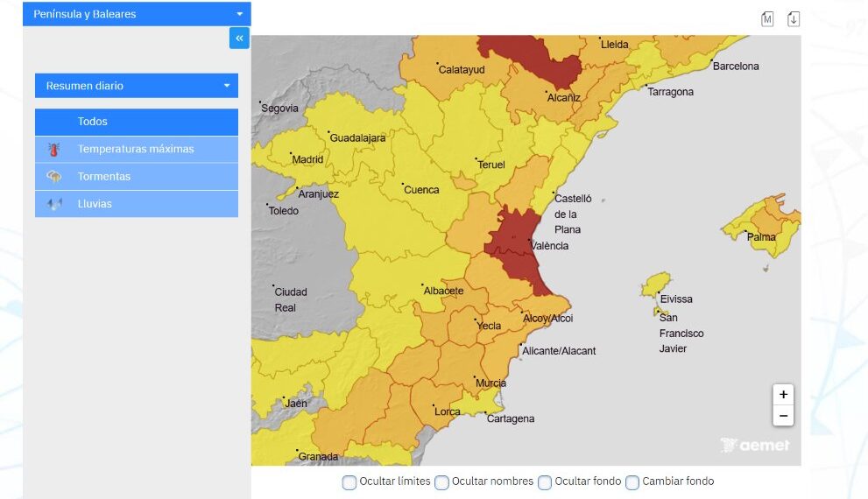Click the Ciudad Real label
868x499 pixels.
291,300
